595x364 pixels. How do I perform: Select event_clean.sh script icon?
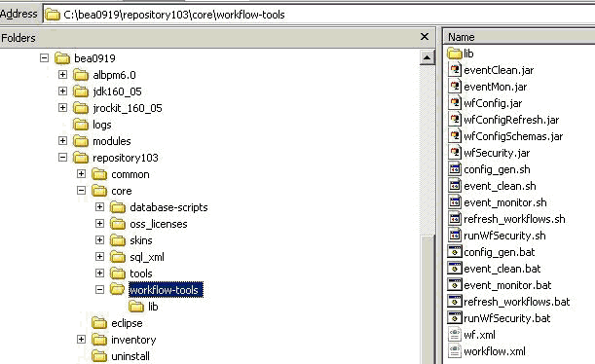click(455, 186)
